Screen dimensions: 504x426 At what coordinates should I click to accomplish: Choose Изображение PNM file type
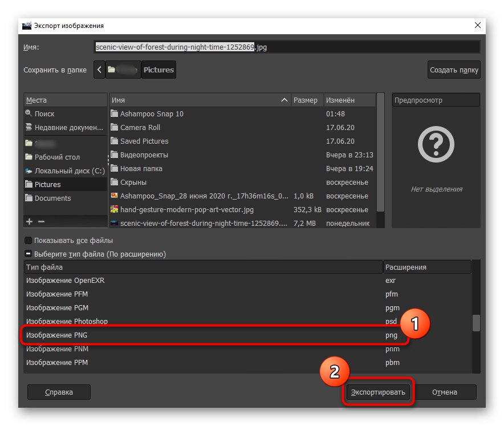[x=247, y=349]
